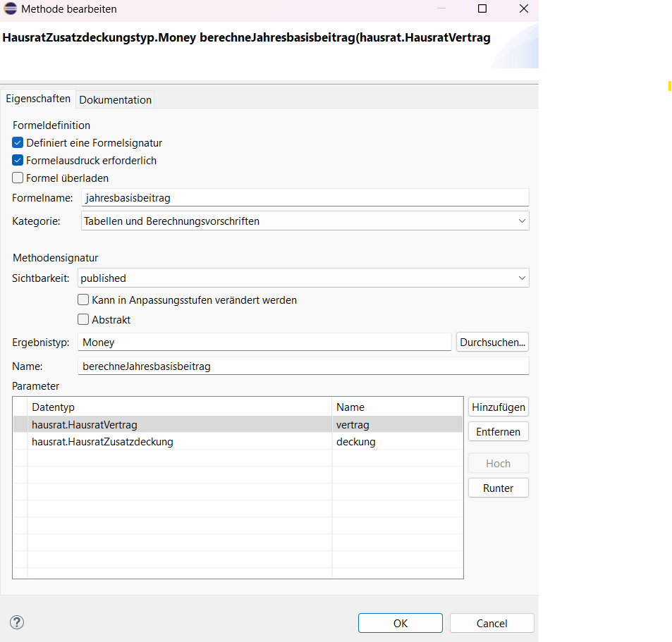The height and width of the screenshot is (642, 672).
Task: Add a parameter with Hinzufügen
Action: 498,407
